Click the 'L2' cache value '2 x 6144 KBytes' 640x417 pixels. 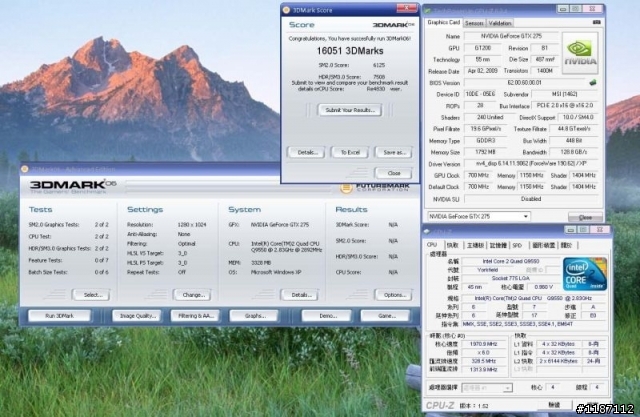[x=558, y=361]
